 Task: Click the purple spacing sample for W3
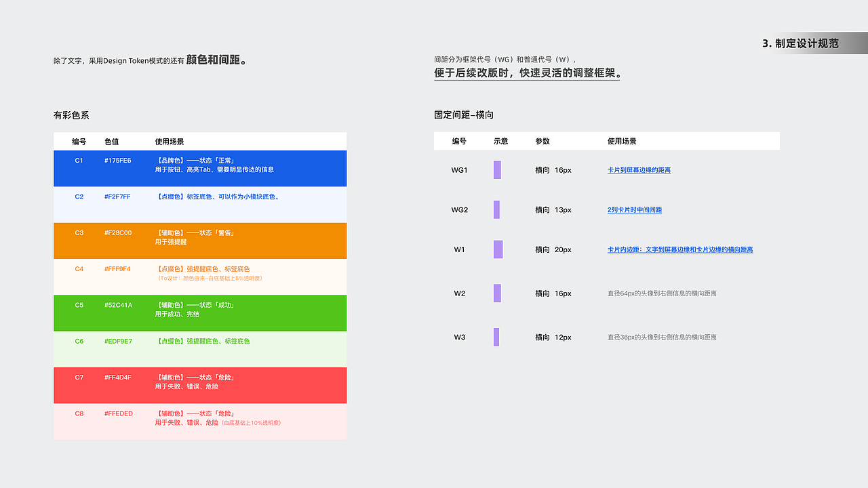(496, 337)
